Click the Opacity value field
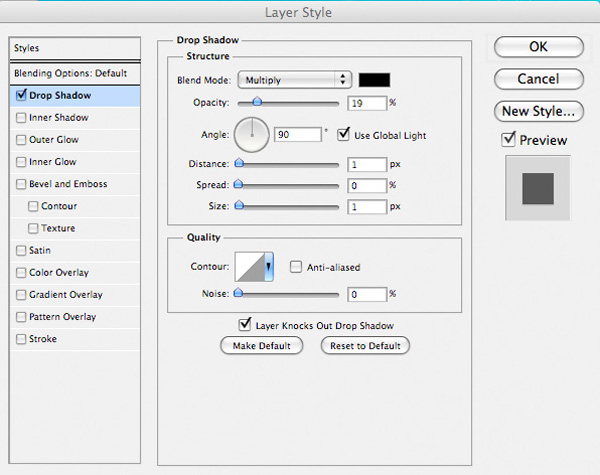 (x=367, y=103)
